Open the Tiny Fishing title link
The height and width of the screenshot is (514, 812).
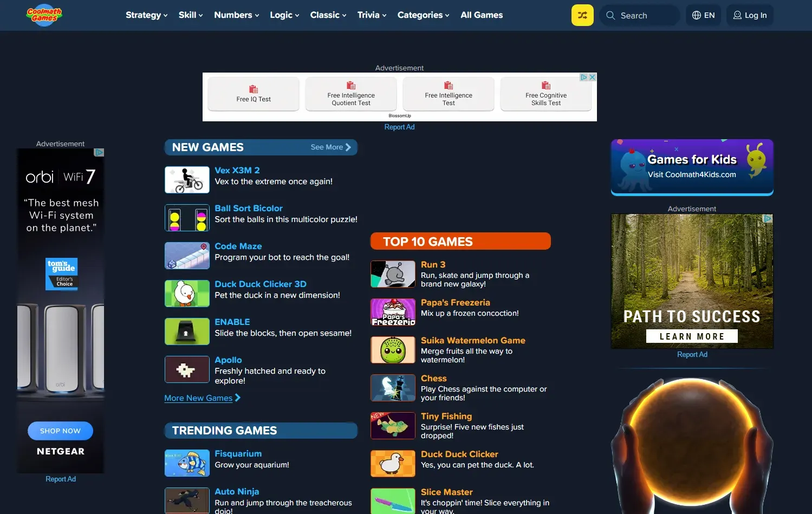coord(446,416)
